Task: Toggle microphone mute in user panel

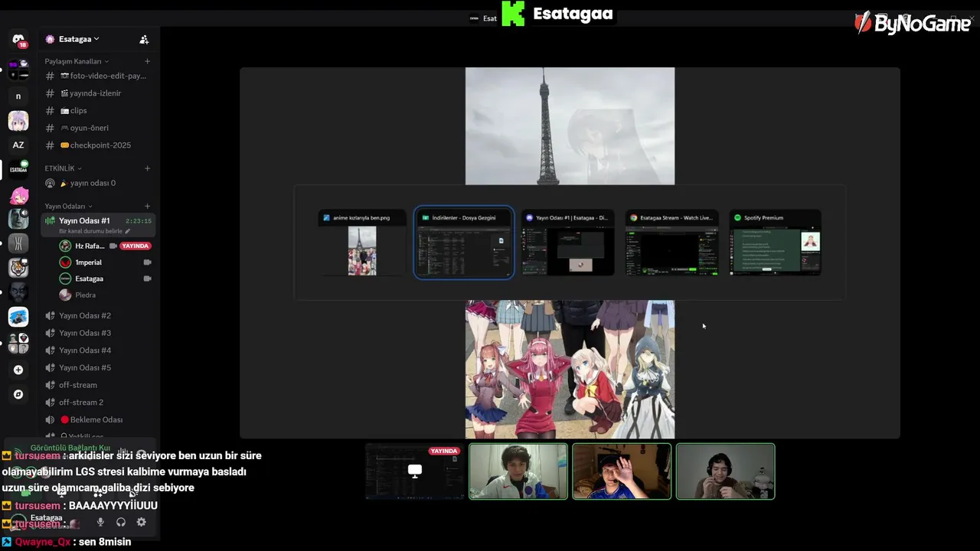Action: coord(100,522)
